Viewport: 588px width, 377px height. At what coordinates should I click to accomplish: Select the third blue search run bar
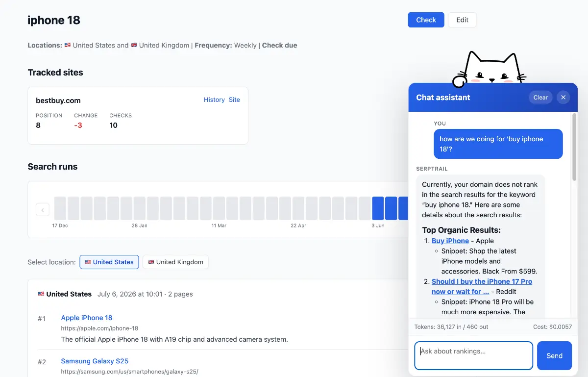pos(403,208)
